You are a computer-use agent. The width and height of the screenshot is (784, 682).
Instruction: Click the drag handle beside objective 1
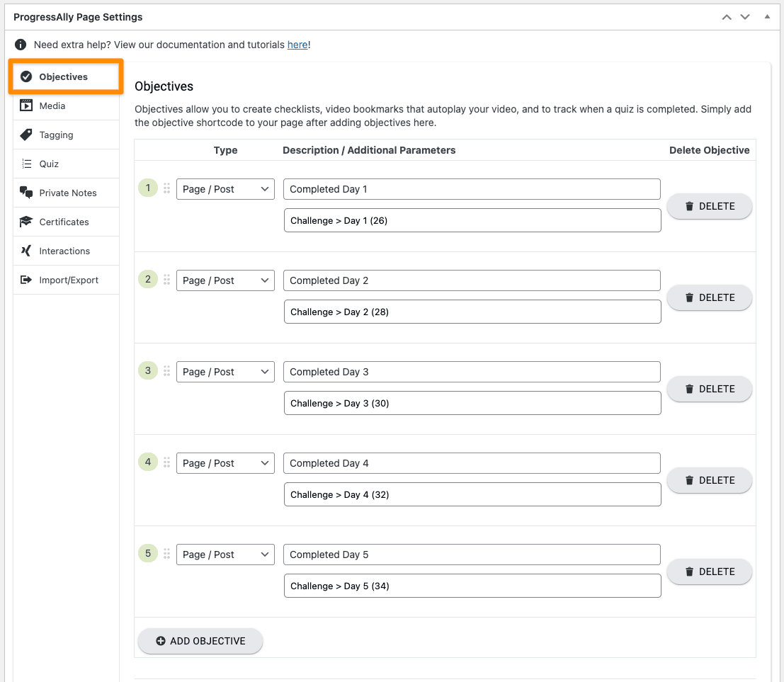tap(166, 188)
